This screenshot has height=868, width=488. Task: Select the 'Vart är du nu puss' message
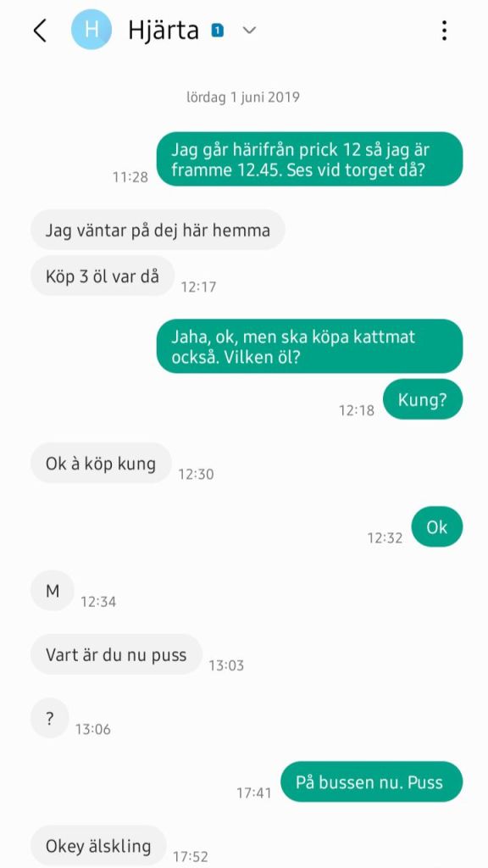coord(116,654)
